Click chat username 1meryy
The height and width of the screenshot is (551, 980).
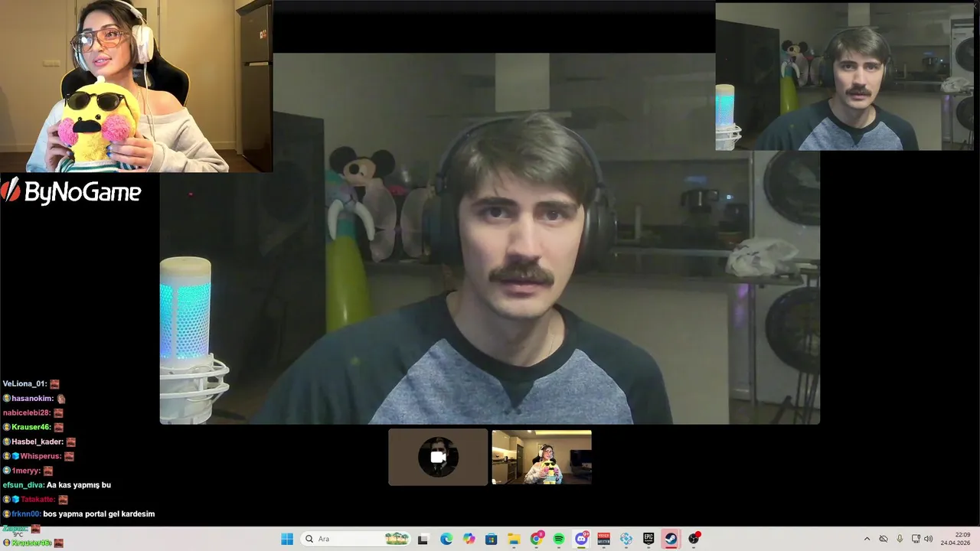(x=25, y=471)
